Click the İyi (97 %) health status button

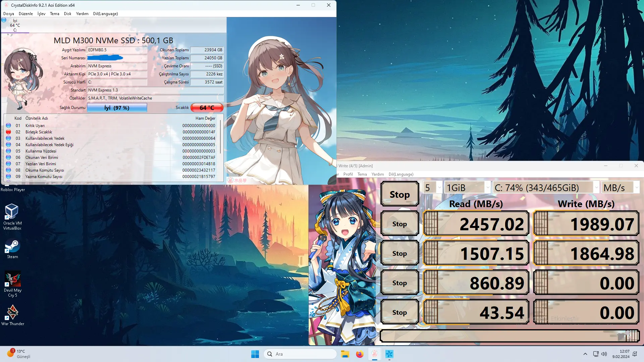117,108
